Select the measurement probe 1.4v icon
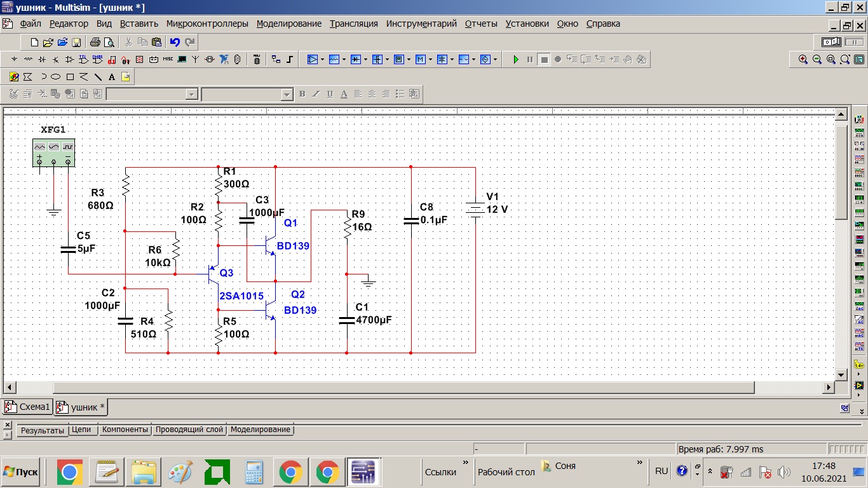Viewport: 868px width, 488px height. tap(859, 365)
